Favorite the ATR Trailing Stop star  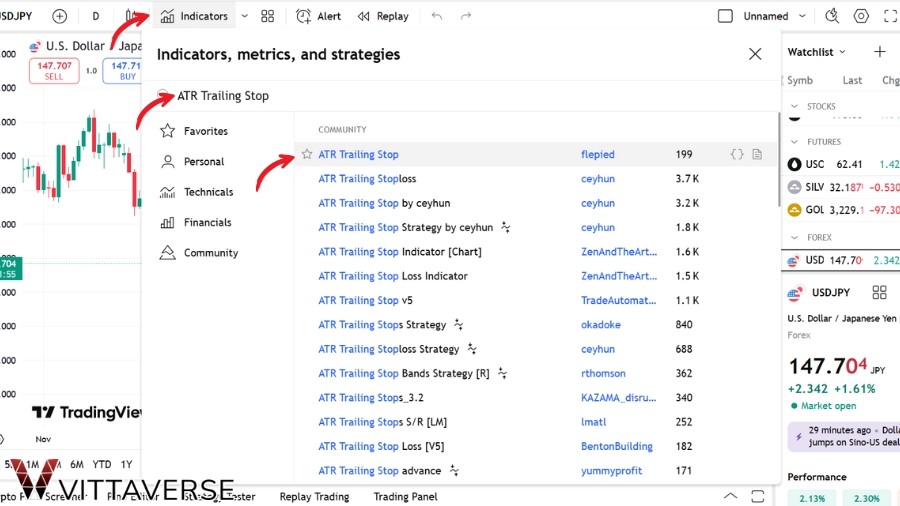coord(307,154)
